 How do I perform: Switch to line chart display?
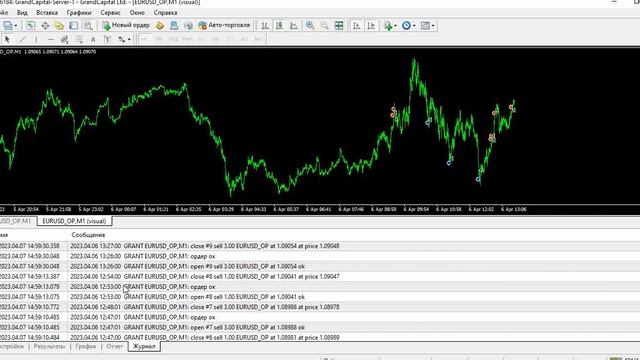point(293,25)
